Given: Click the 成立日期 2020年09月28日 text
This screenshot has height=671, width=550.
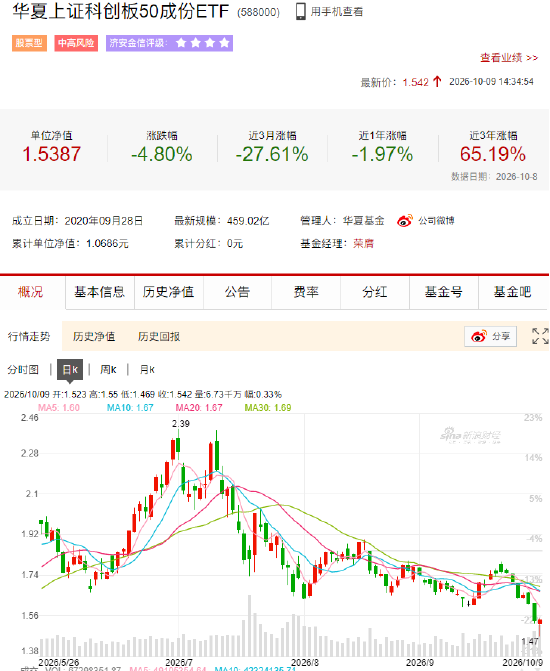Looking at the screenshot, I should 77,221.
